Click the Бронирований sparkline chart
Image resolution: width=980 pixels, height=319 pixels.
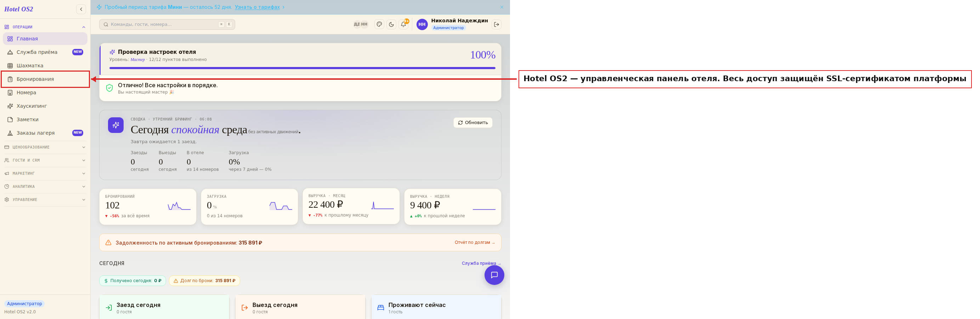(x=179, y=206)
